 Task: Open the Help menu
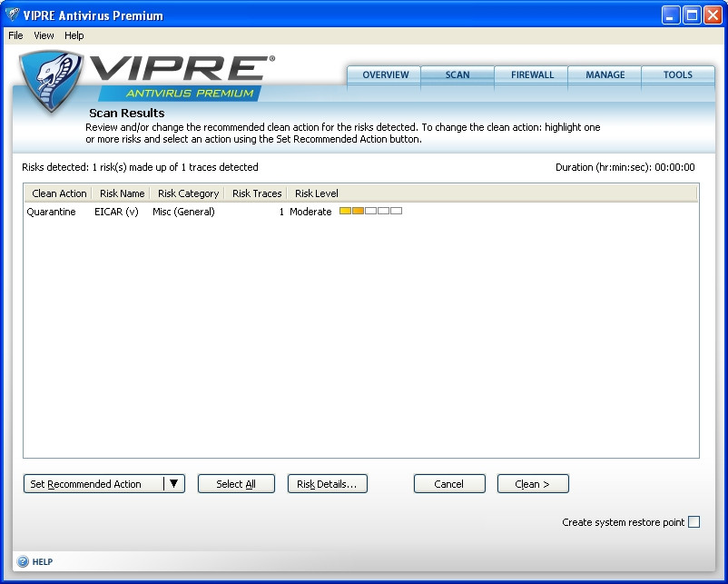(x=74, y=35)
